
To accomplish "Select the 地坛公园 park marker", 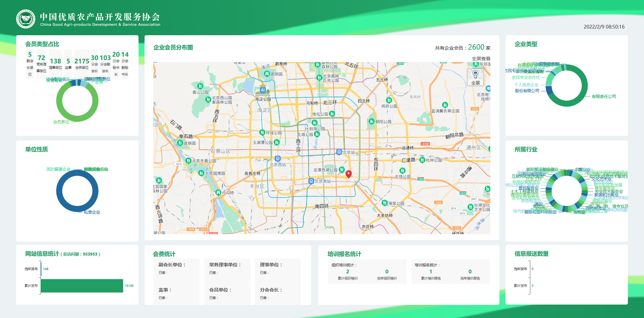I will [x=332, y=114].
